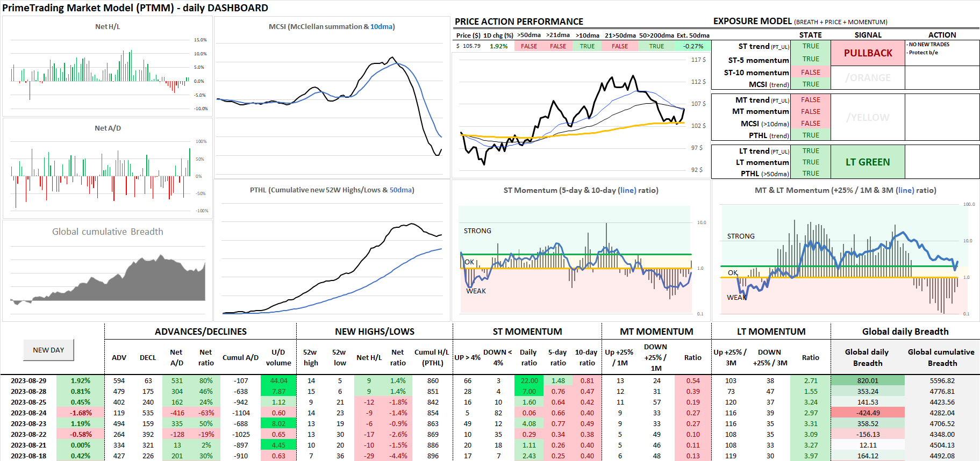980x461 pixels.
Task: Select Ext. 50dma value -0.27%
Action: [x=693, y=46]
